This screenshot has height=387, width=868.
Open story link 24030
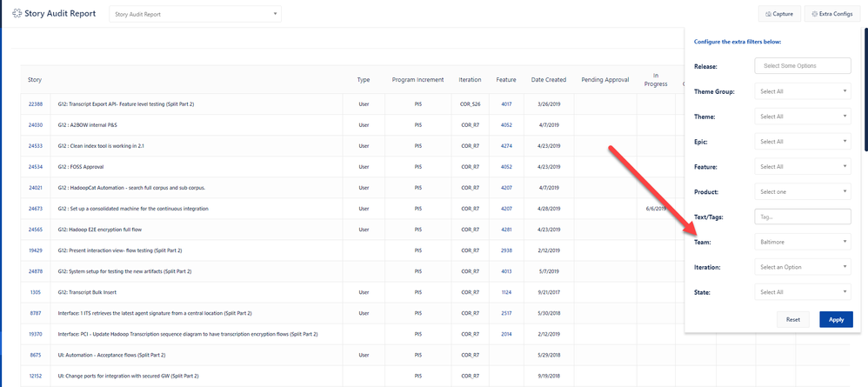click(x=36, y=125)
